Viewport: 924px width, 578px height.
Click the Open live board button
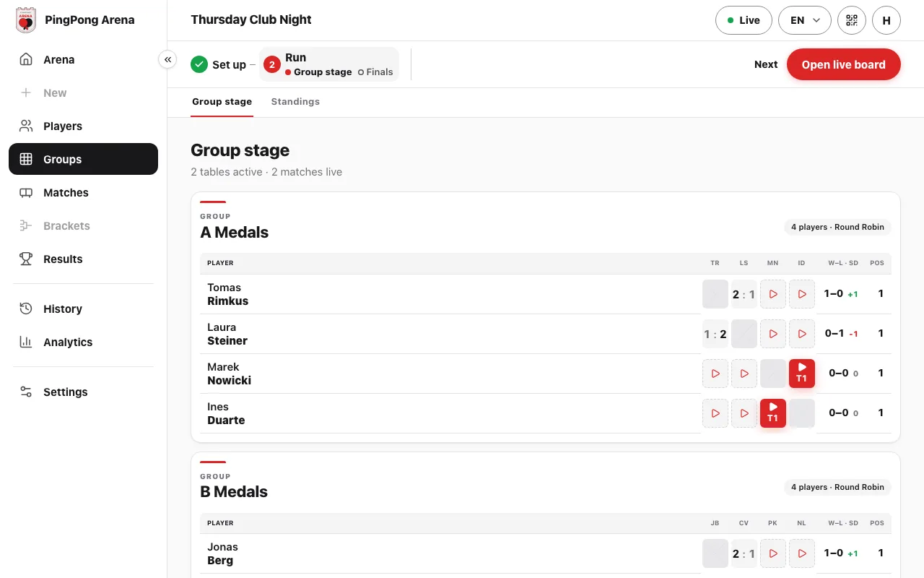(x=843, y=64)
